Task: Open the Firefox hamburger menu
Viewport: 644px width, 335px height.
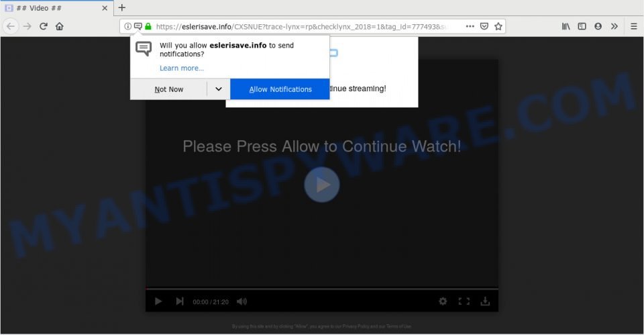Action: [x=634, y=26]
